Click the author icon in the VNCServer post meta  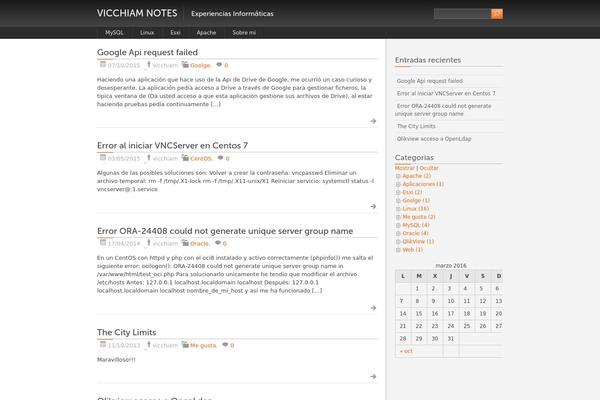click(x=148, y=158)
